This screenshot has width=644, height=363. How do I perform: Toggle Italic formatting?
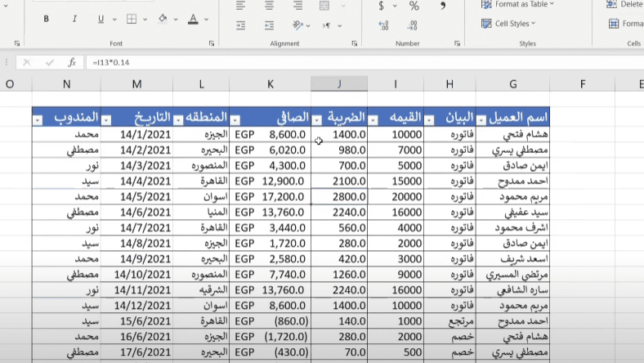coord(74,19)
